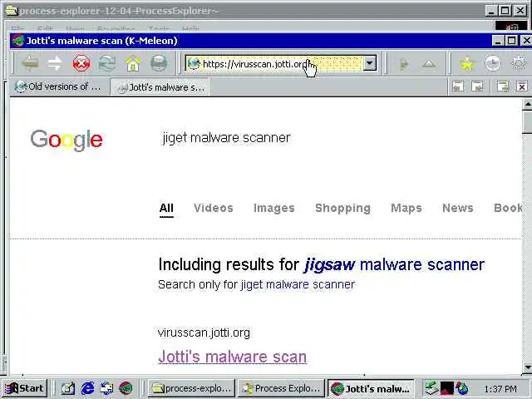Select the All search tab

coord(166,208)
